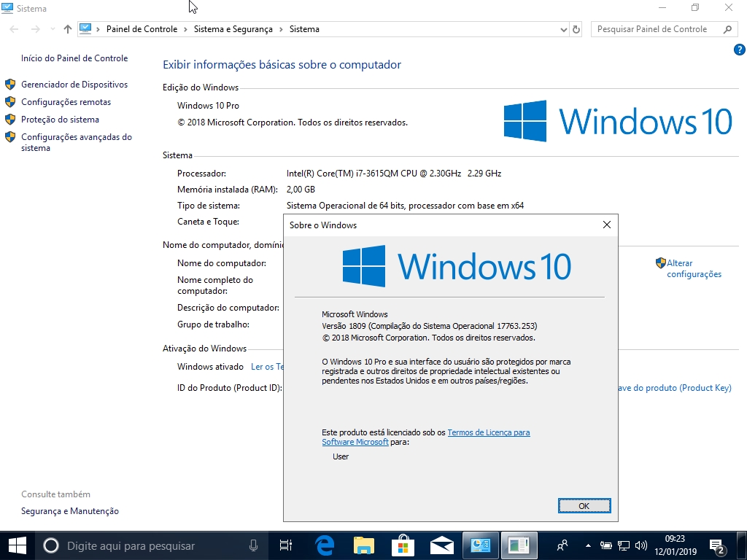
Task: Go to Início do Painel de Controle
Action: tap(74, 58)
